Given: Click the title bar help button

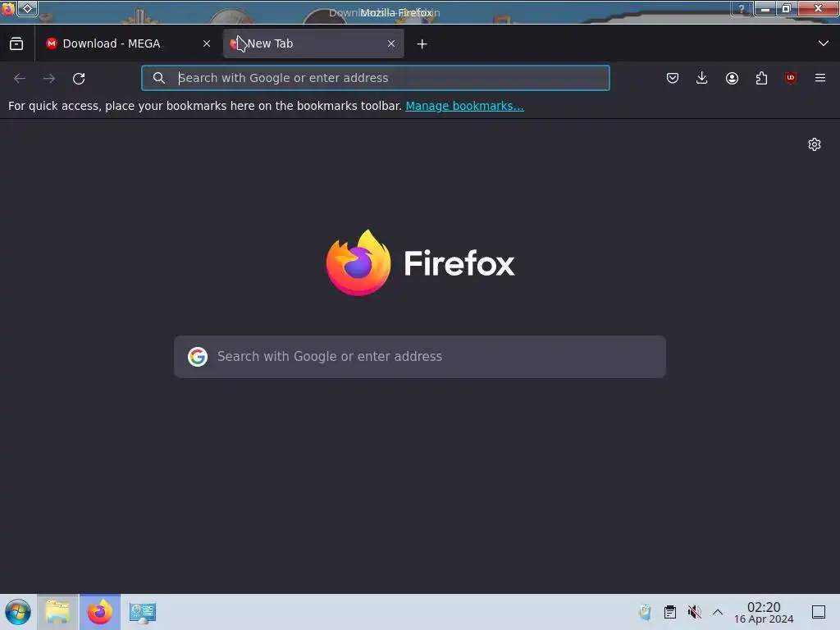Looking at the screenshot, I should (x=742, y=8).
